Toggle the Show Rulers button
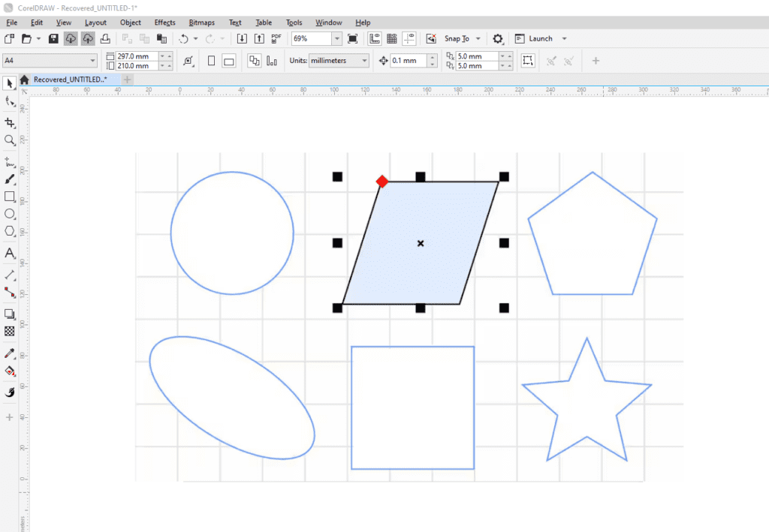This screenshot has height=532, width=769. (374, 38)
